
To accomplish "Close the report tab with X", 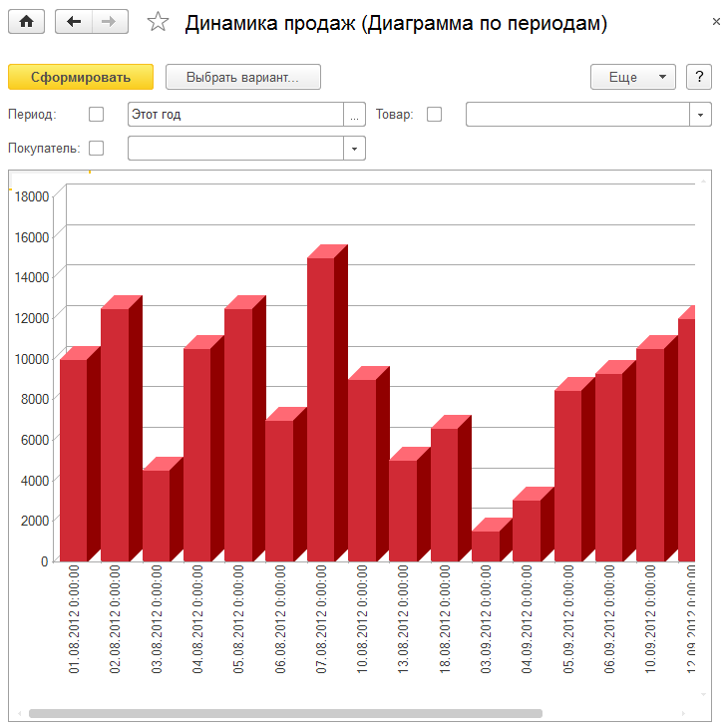I will 716,21.
